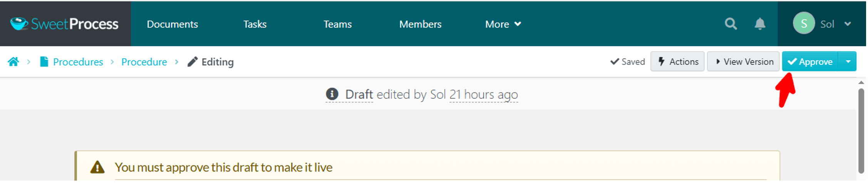Go to home via breadcrumb house icon
868x186 pixels.
[13, 62]
